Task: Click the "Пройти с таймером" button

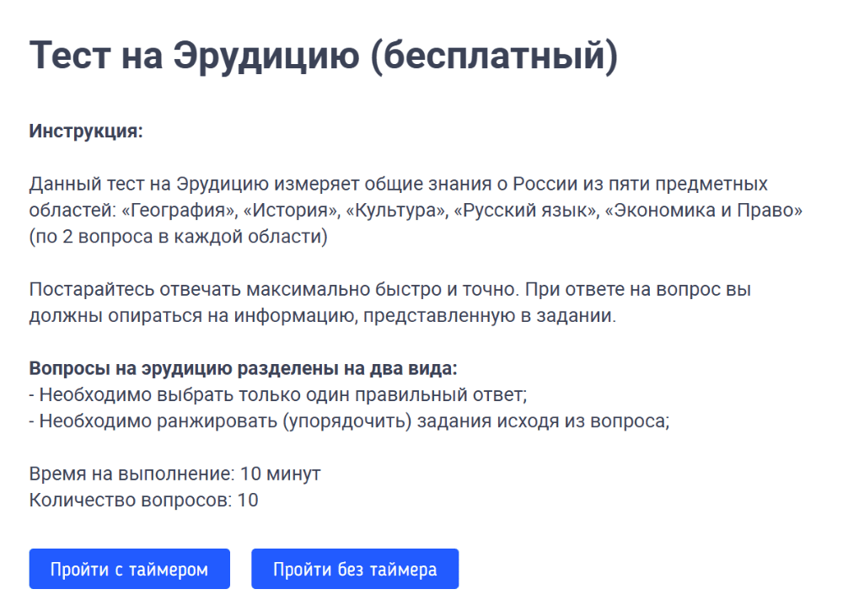Action: coord(129,569)
